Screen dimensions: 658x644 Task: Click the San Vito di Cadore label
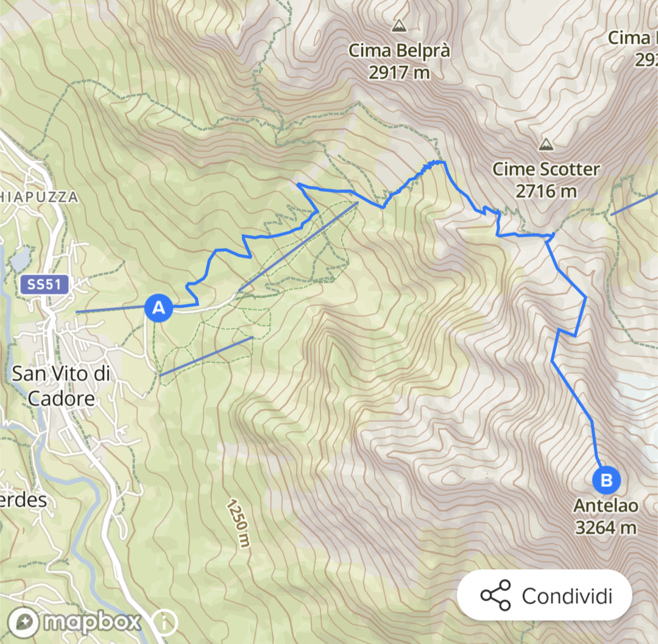pyautogui.click(x=62, y=386)
